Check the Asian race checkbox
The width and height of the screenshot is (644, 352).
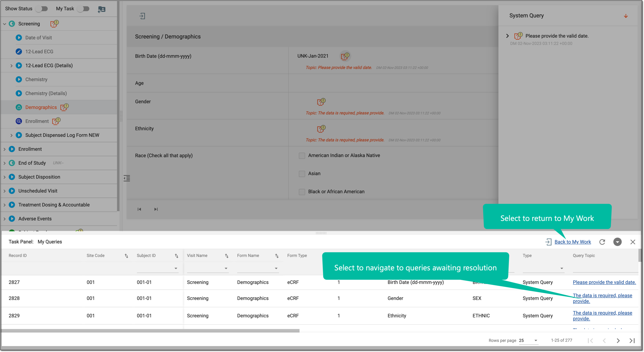[x=302, y=174]
